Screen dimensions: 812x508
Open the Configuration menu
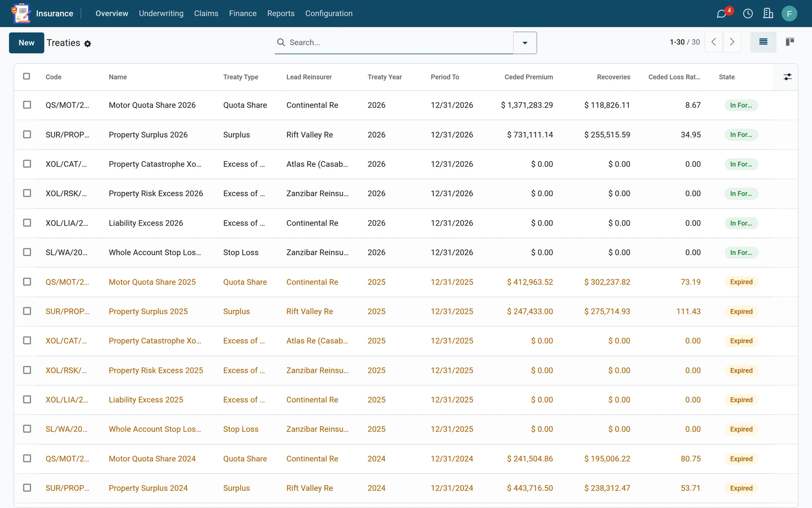[x=329, y=14]
